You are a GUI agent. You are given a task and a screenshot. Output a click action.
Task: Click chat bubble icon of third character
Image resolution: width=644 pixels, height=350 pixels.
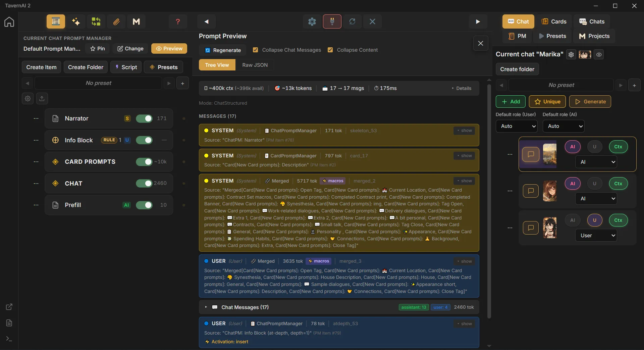[x=531, y=228]
